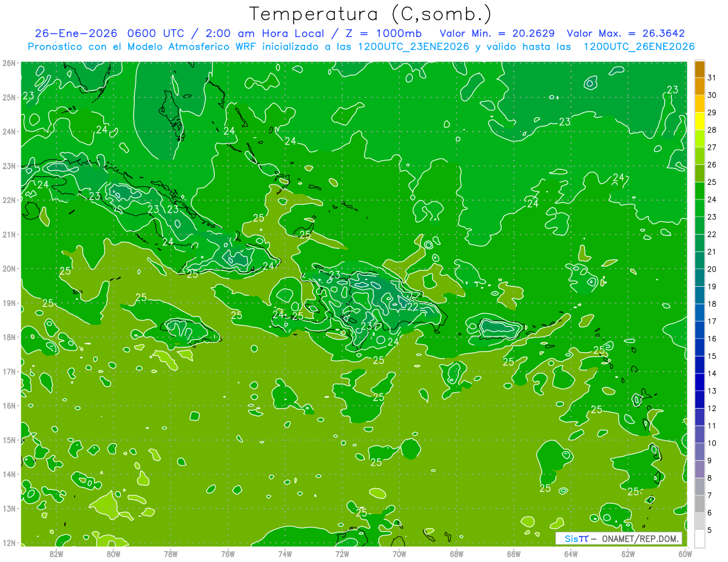Click the colorbar label 8
728x562 pixels.
click(710, 478)
